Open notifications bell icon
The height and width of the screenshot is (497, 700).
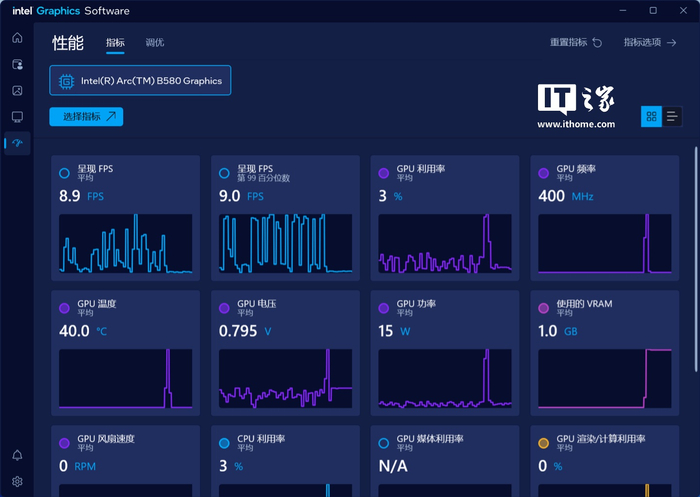(x=17, y=455)
